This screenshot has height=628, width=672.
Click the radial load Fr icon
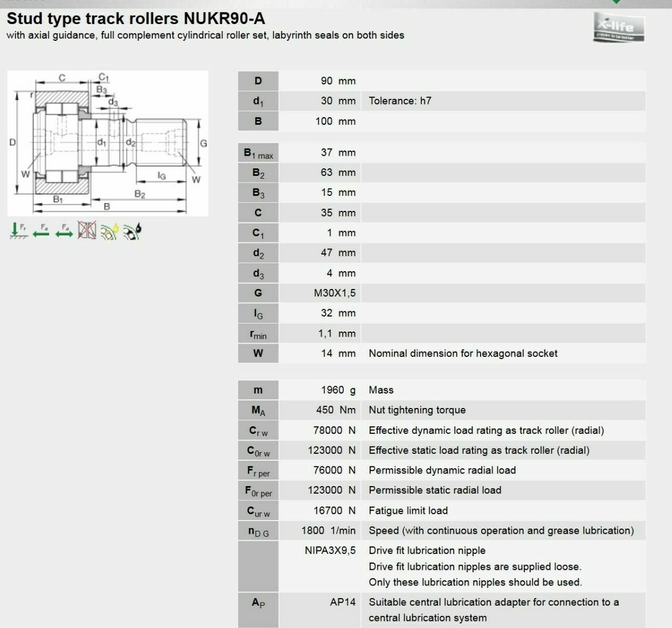(x=18, y=230)
